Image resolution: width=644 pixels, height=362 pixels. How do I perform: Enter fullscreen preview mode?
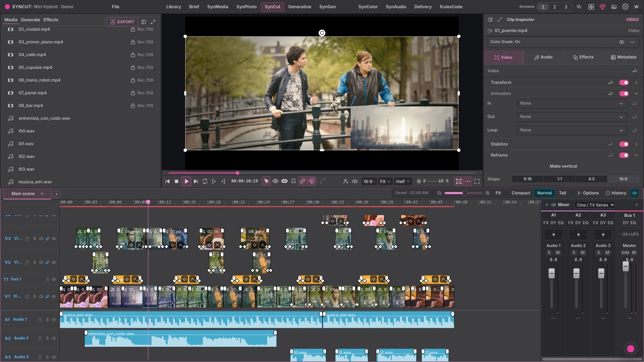click(x=477, y=181)
